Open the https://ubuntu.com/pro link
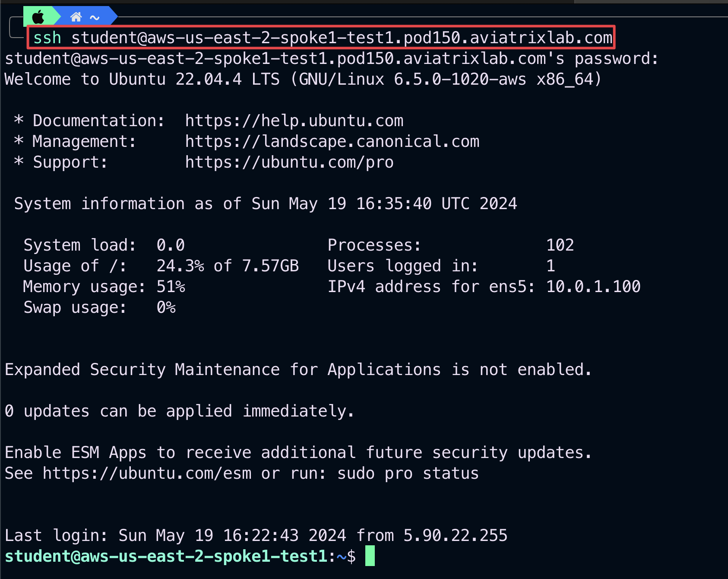This screenshot has height=579, width=728. [x=289, y=162]
